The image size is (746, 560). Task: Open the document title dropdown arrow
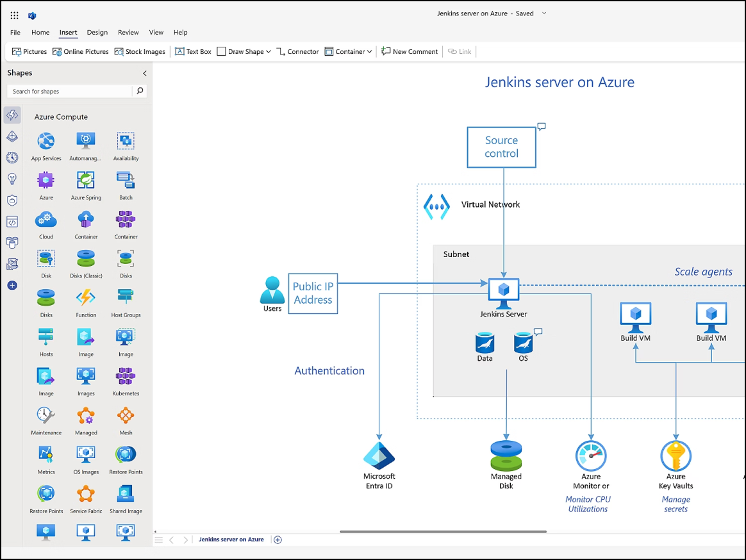point(544,13)
